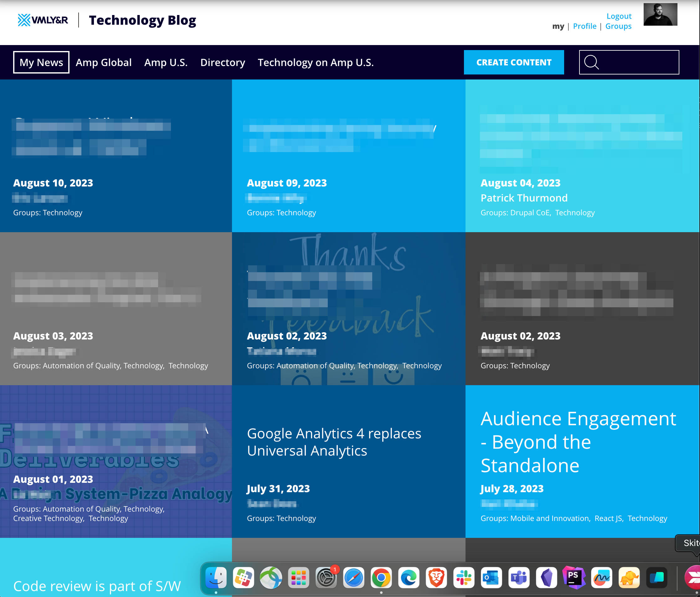Click the user profile photo
Screen dimensions: 700x597
tap(660, 14)
